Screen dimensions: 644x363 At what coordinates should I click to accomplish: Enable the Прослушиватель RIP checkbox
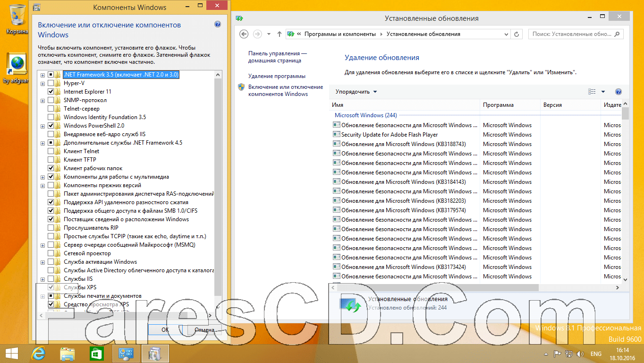(x=51, y=228)
